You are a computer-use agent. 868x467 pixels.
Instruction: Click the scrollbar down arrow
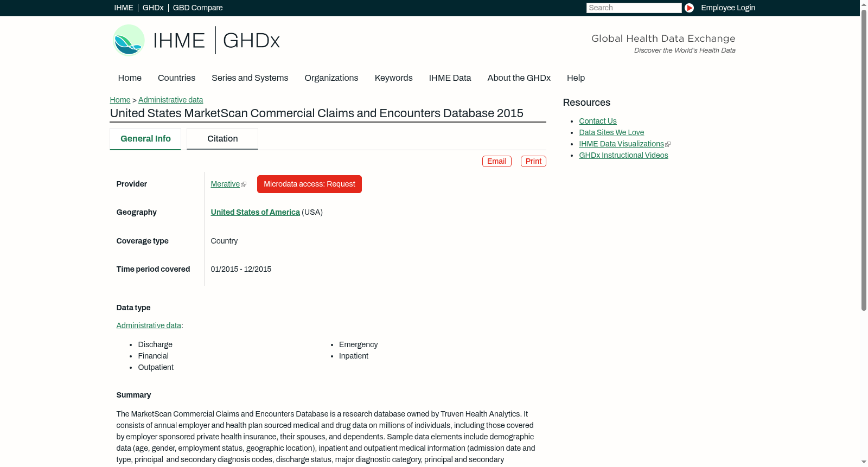(864, 463)
